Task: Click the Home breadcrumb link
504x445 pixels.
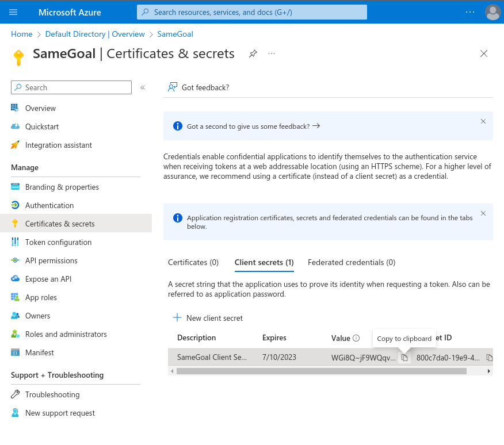Action: [x=21, y=34]
